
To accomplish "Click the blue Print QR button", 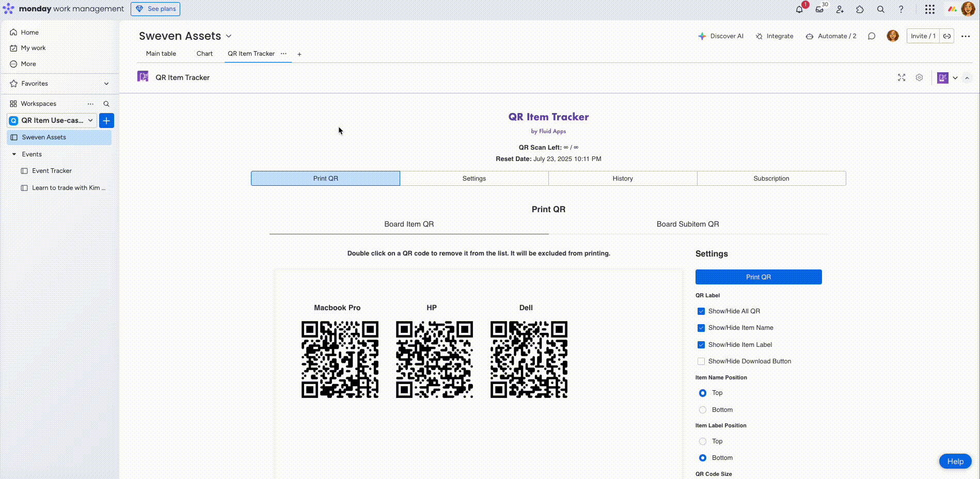I will pyautogui.click(x=758, y=277).
